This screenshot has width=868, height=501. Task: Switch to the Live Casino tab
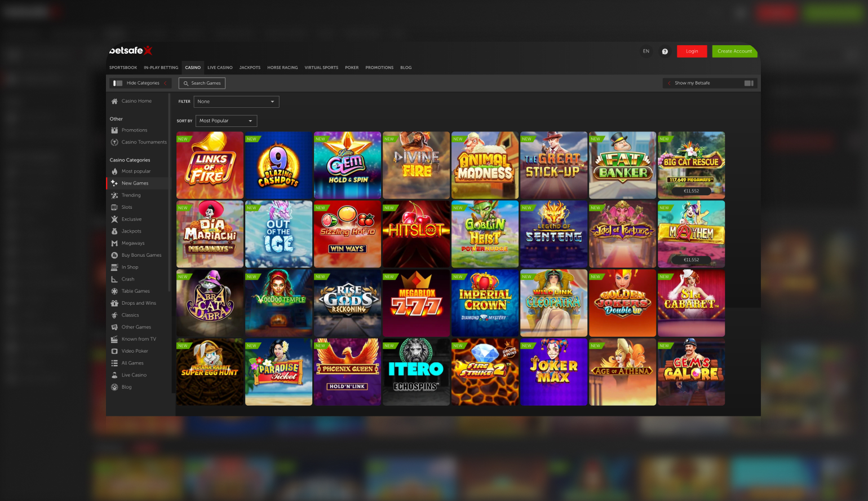[x=220, y=68]
